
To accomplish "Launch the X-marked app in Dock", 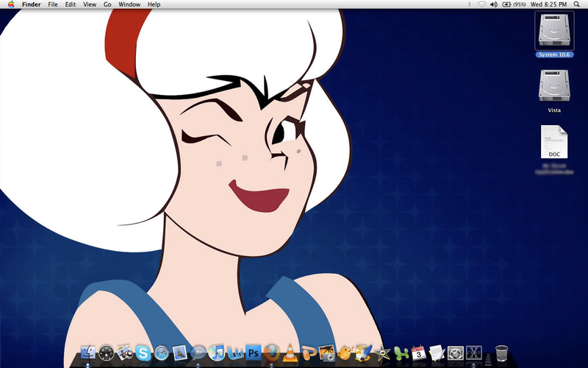I will pos(473,353).
